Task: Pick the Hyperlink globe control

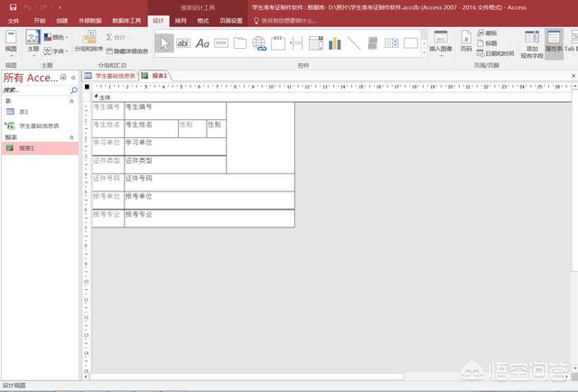Action: point(259,43)
